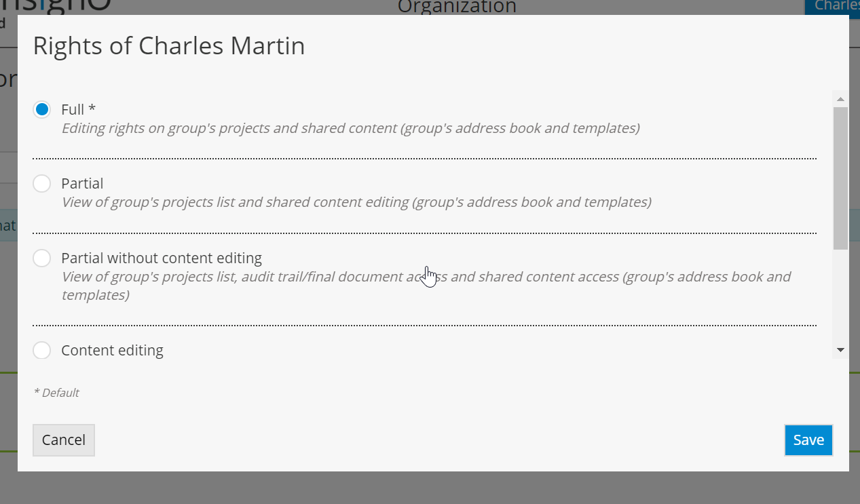The image size is (860, 504).
Task: Choose the Partial radio button
Action: click(x=42, y=183)
